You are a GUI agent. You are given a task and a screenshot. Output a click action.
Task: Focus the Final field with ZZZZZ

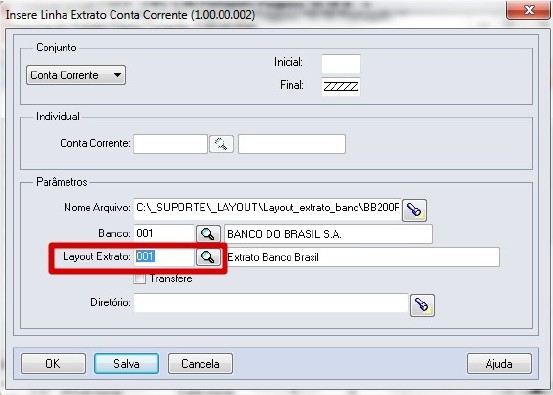point(341,86)
